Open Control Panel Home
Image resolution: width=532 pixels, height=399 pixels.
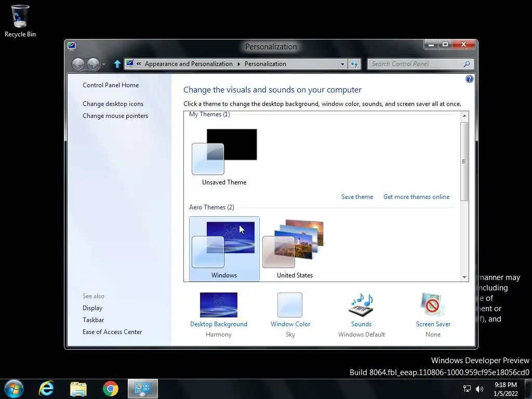point(111,85)
